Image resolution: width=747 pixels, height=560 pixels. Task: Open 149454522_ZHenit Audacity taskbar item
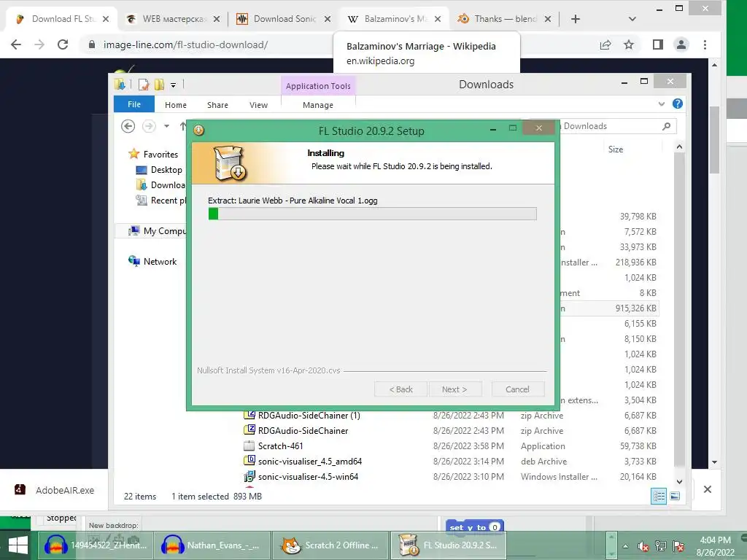coord(96,545)
